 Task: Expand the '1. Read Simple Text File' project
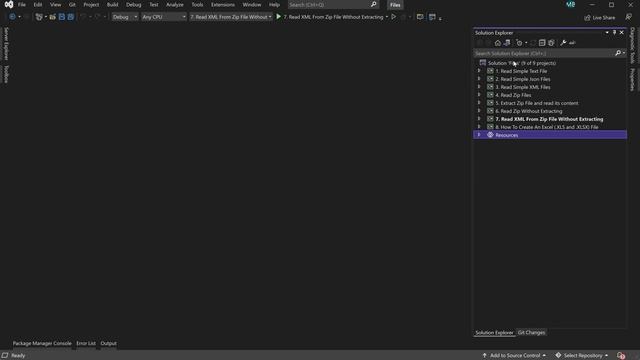coord(479,71)
